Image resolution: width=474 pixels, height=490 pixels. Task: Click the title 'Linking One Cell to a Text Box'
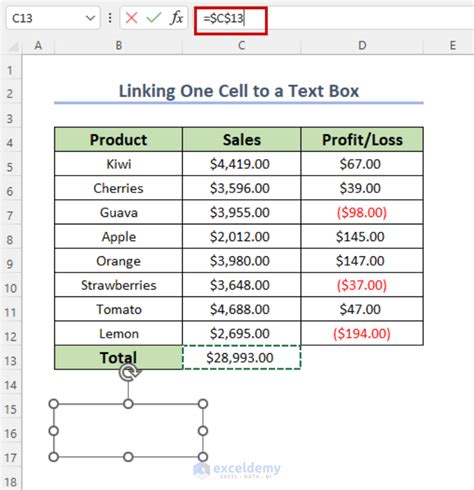[239, 91]
